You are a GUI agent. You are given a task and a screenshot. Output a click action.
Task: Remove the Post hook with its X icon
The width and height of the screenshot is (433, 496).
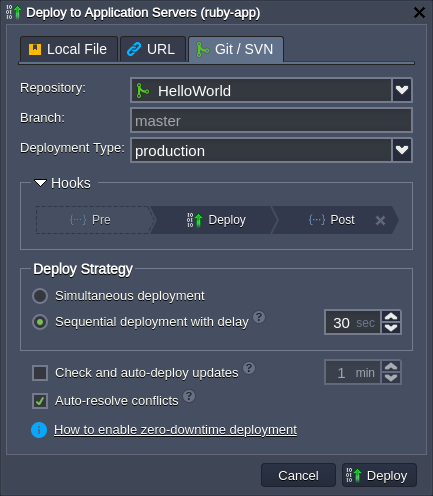(380, 220)
